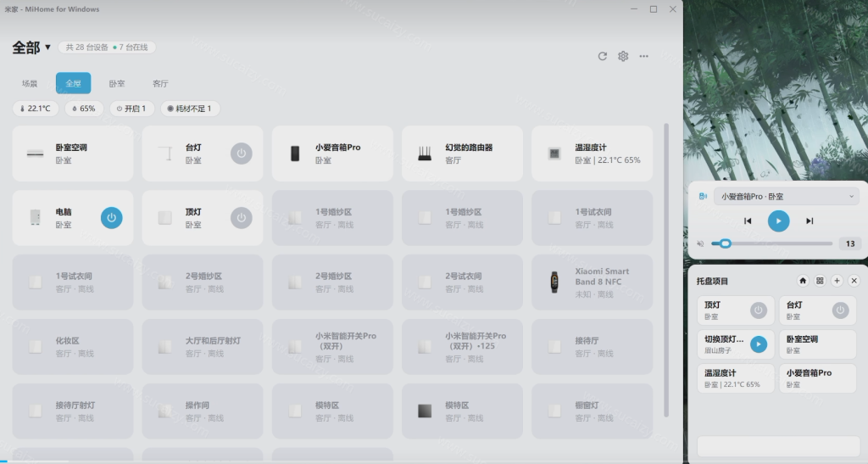Viewport: 868px width, 464px height.
Task: Toggle power of 电脑 device card
Action: tap(112, 218)
